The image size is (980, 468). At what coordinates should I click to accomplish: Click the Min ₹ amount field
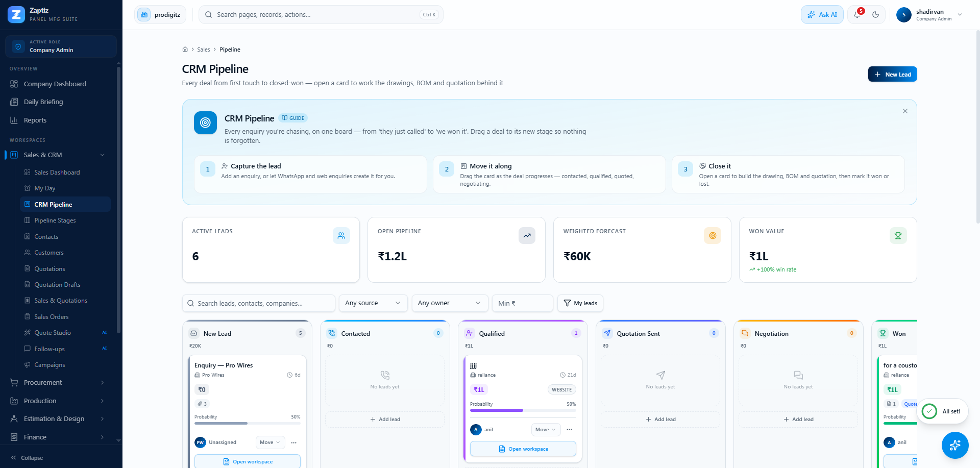pyautogui.click(x=523, y=303)
